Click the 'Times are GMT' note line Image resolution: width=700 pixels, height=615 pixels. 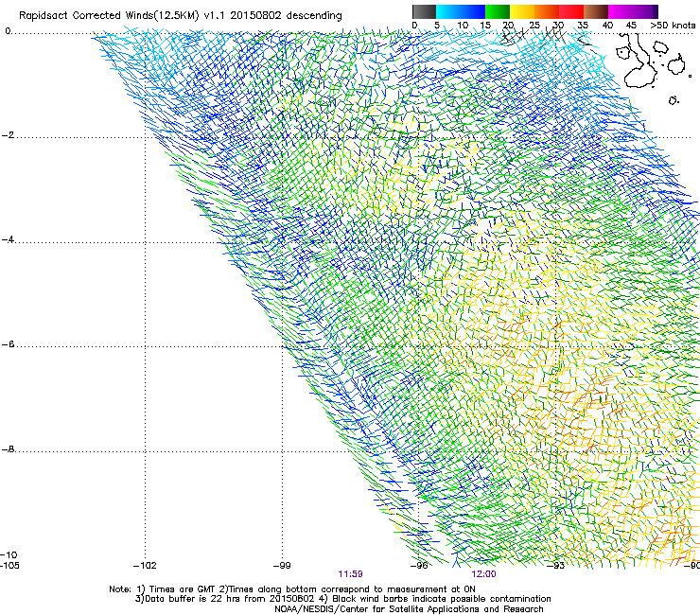[x=292, y=589]
